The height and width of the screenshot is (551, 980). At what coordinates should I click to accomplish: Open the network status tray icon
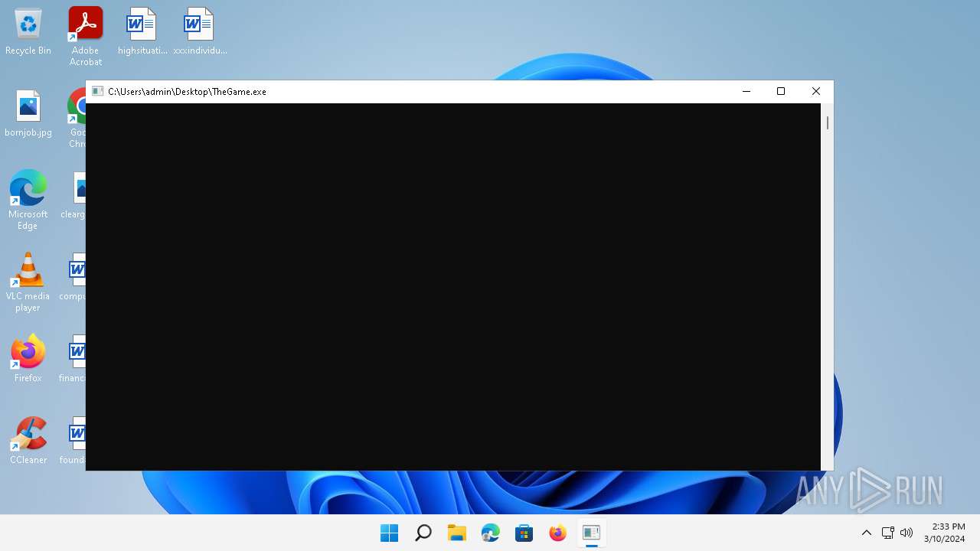(888, 533)
